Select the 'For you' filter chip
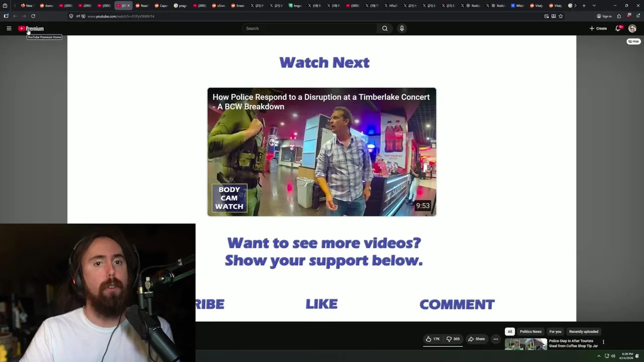This screenshot has height=362, width=644. (555, 331)
